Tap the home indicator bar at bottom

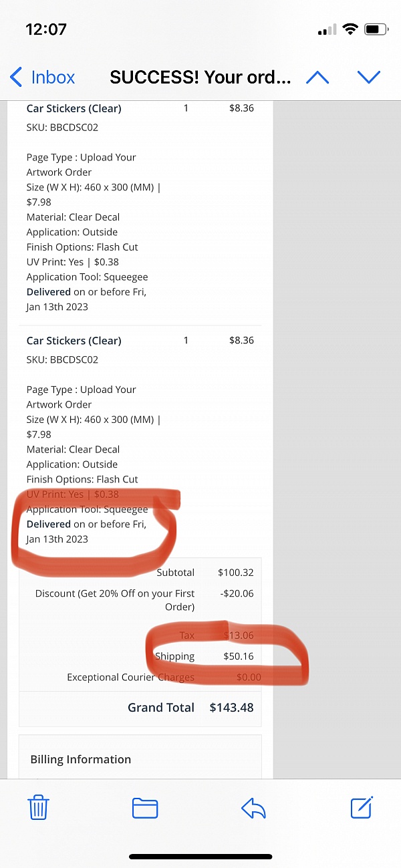point(200,857)
